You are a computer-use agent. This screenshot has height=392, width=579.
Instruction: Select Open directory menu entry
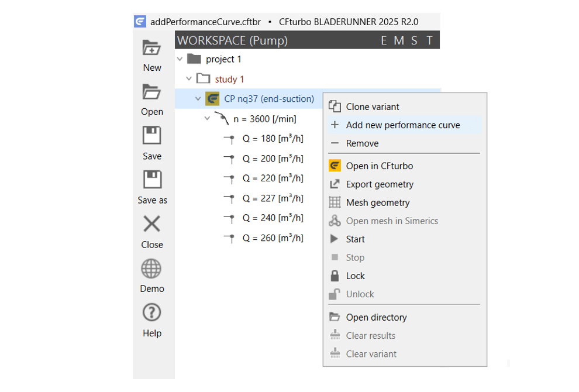[x=404, y=317]
